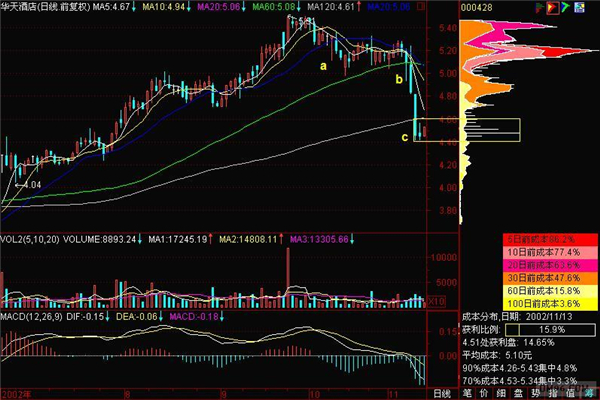Click the 4.51处获利盘: 14.65% line
The height and width of the screenshot is (400, 600).
(x=509, y=343)
